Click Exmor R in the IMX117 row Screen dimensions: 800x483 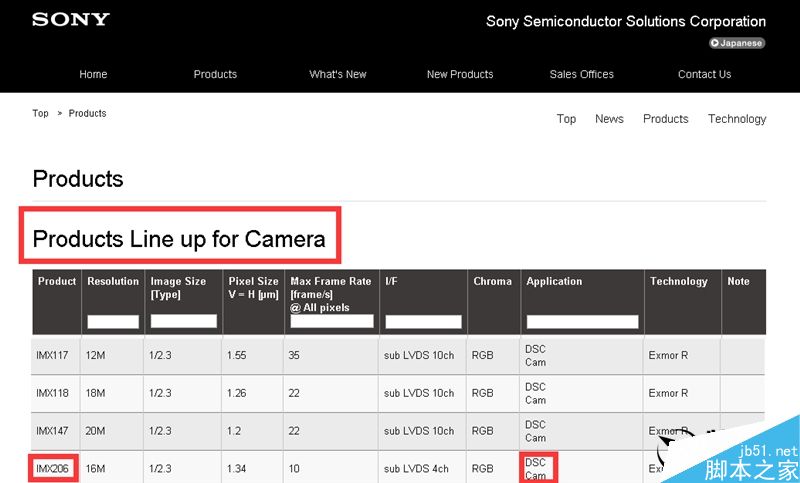pyautogui.click(x=668, y=355)
